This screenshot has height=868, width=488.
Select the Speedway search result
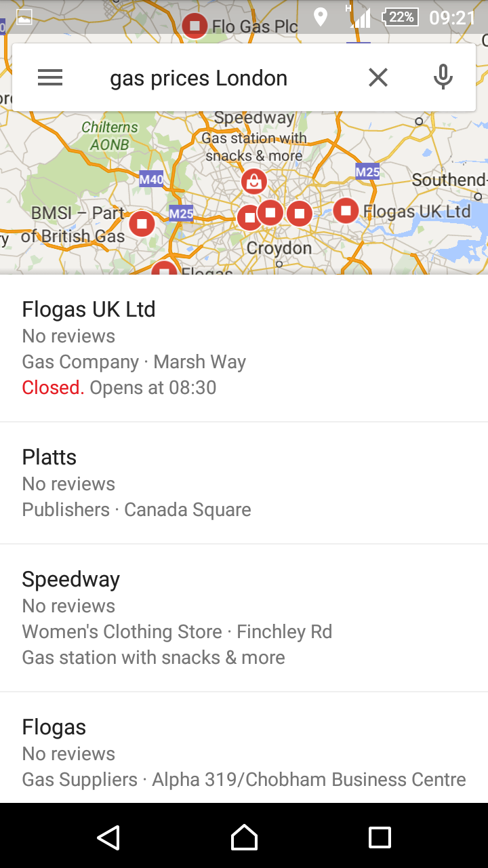click(x=244, y=618)
